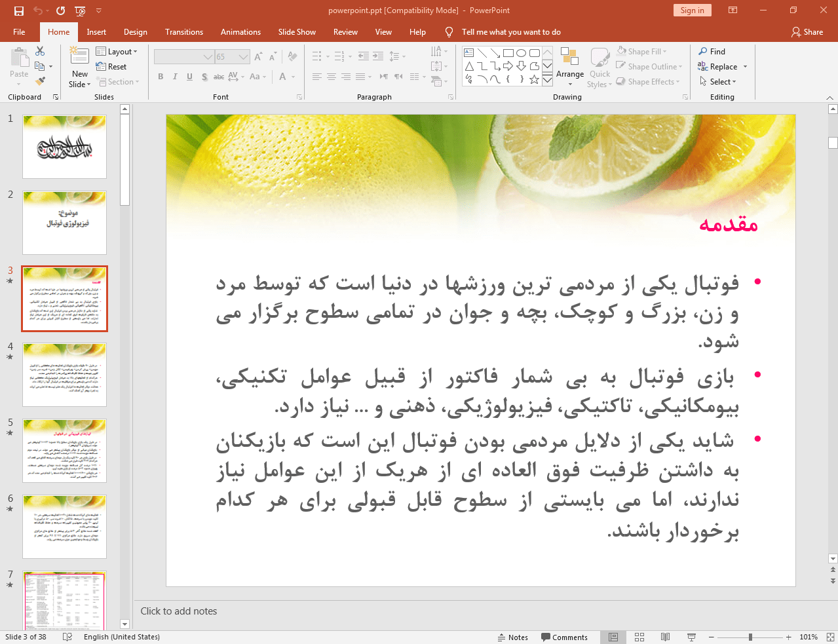This screenshot has width=838, height=644.
Task: Apply strikethrough to selected text
Action: click(x=204, y=77)
